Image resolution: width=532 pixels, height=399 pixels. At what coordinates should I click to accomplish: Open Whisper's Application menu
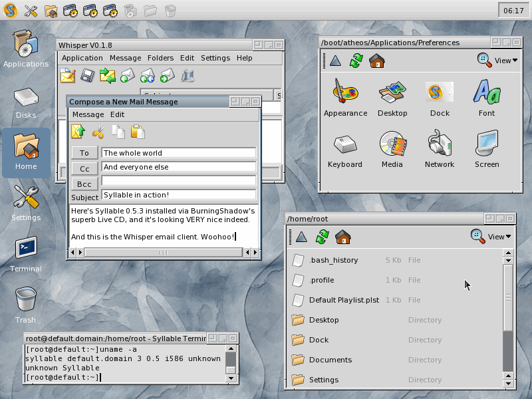[82, 58]
